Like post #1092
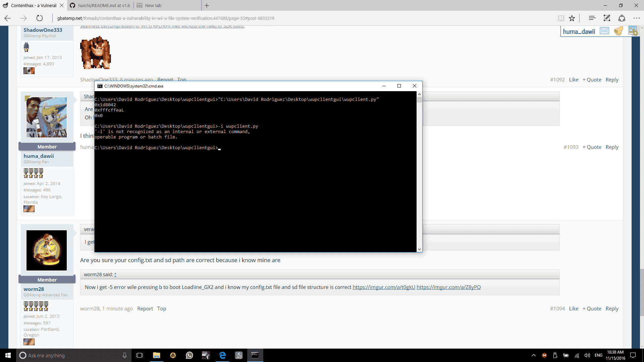This screenshot has width=644, height=362. point(574,79)
